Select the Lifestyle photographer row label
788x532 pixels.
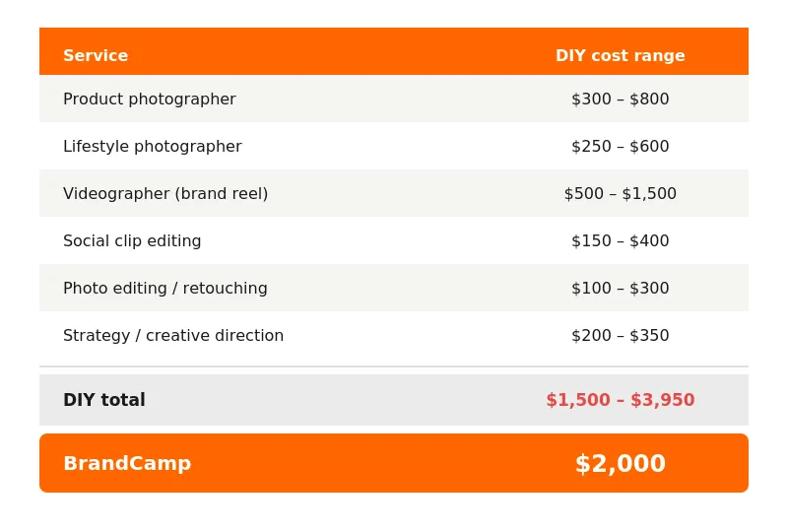click(x=153, y=147)
